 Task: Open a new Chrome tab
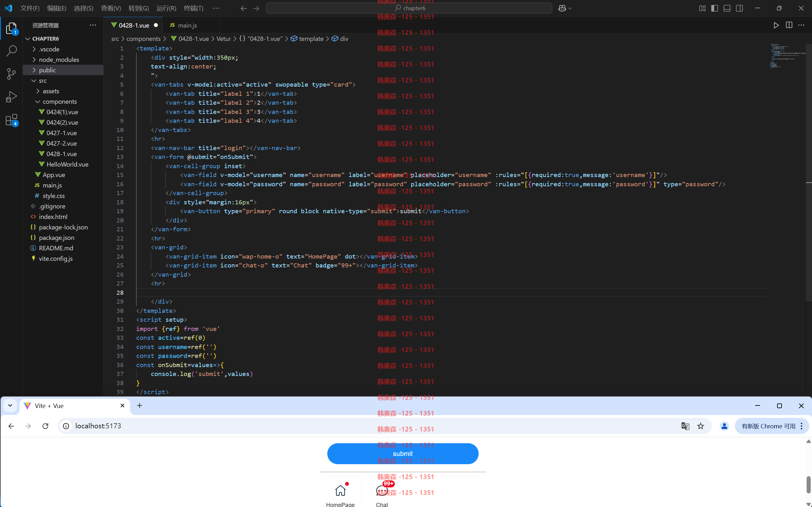point(140,406)
